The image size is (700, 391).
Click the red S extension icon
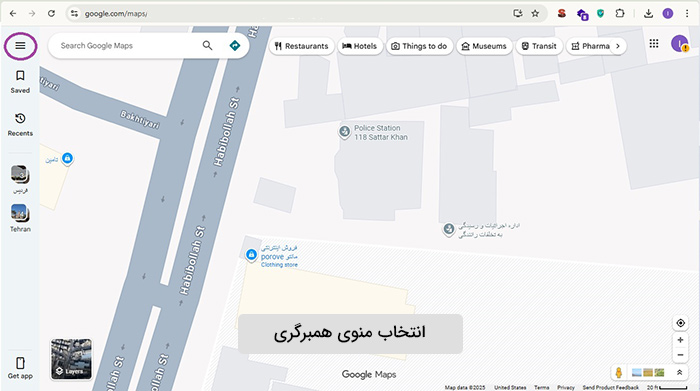562,13
